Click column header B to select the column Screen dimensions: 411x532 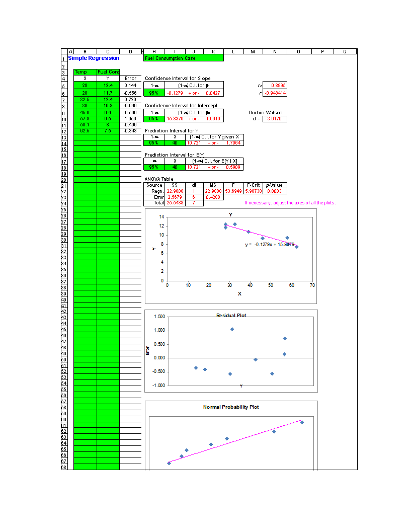[x=84, y=51]
